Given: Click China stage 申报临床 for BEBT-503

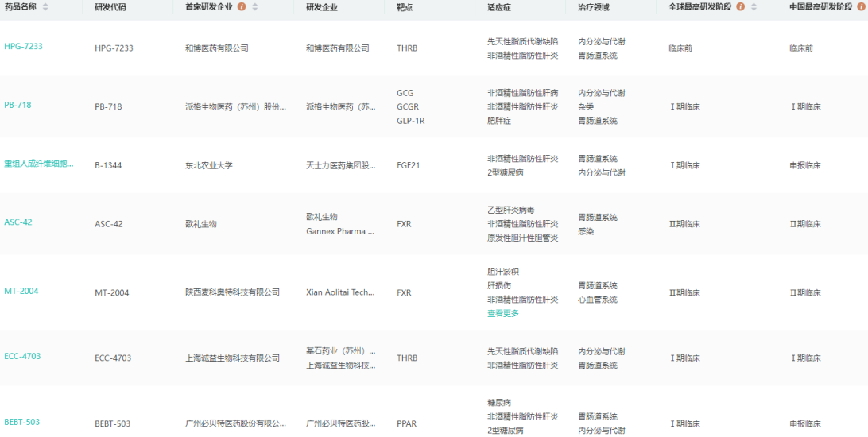Looking at the screenshot, I should [805, 423].
